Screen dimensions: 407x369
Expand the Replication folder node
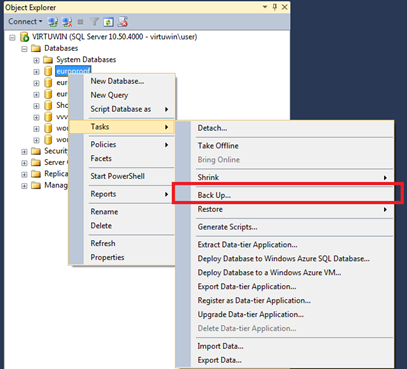[x=24, y=174]
